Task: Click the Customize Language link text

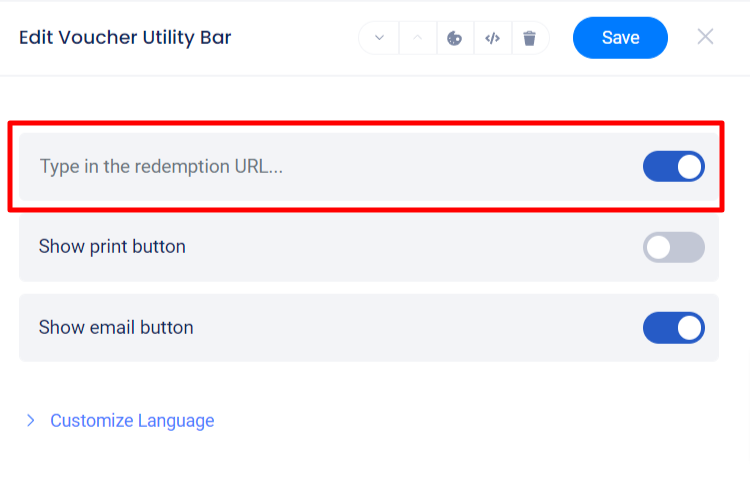Action: point(132,421)
